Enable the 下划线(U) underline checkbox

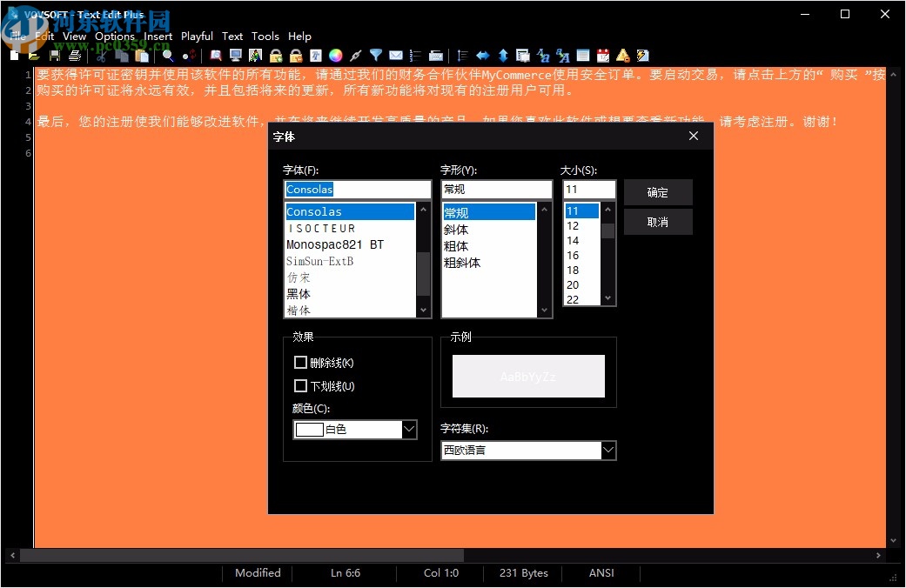(x=301, y=385)
